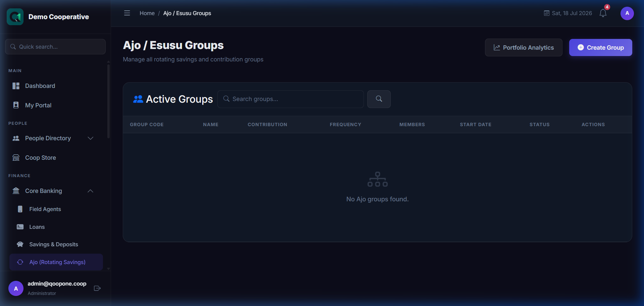Click the Core Banking bank icon
This screenshot has width=644, height=306.
(x=16, y=191)
